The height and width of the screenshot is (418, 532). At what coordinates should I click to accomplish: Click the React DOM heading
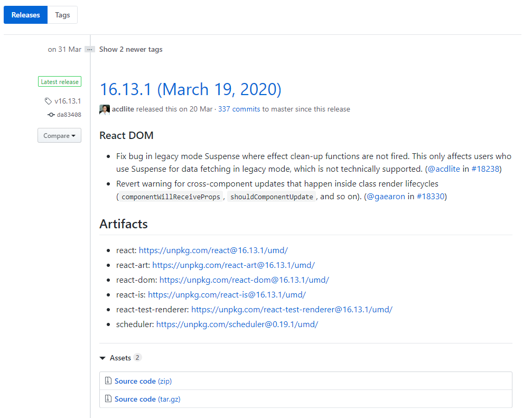(126, 135)
